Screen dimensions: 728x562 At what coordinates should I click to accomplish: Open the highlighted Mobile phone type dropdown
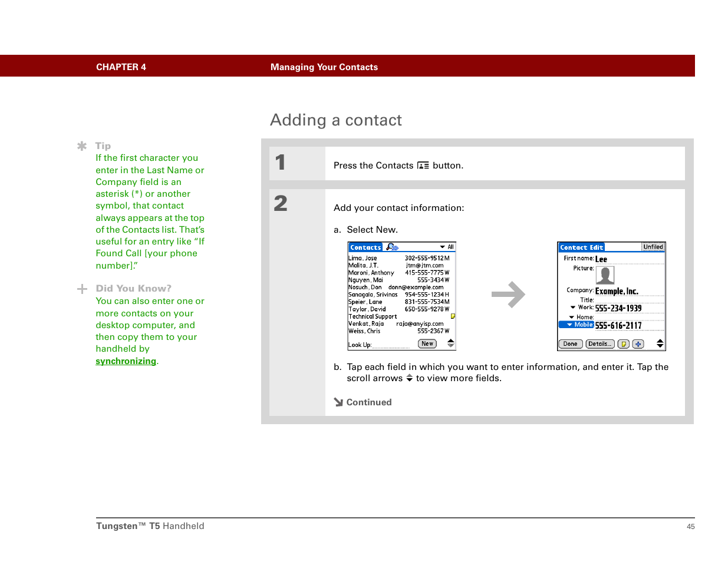[x=577, y=325]
